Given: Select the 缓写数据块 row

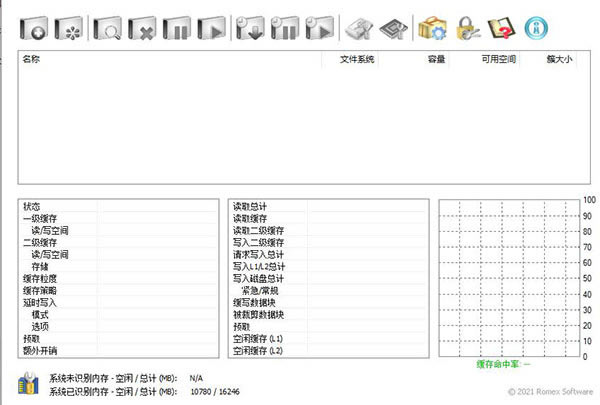Looking at the screenshot, I should (x=328, y=302).
